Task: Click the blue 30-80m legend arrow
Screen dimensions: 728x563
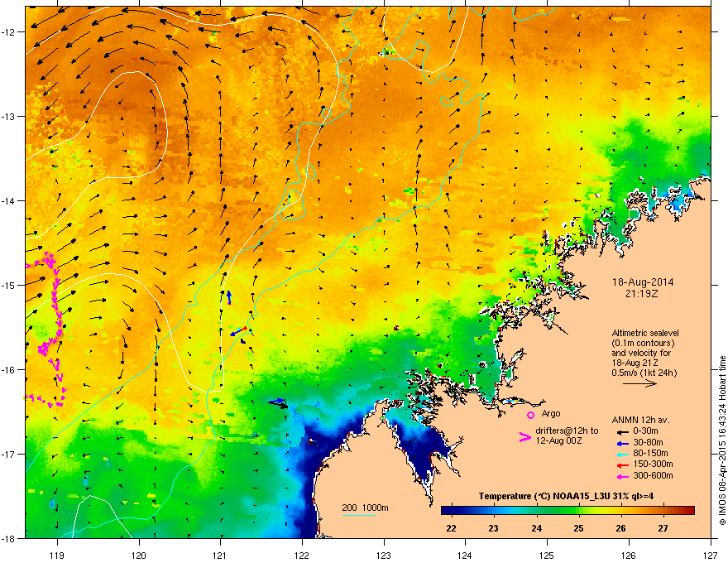Action: 622,443
